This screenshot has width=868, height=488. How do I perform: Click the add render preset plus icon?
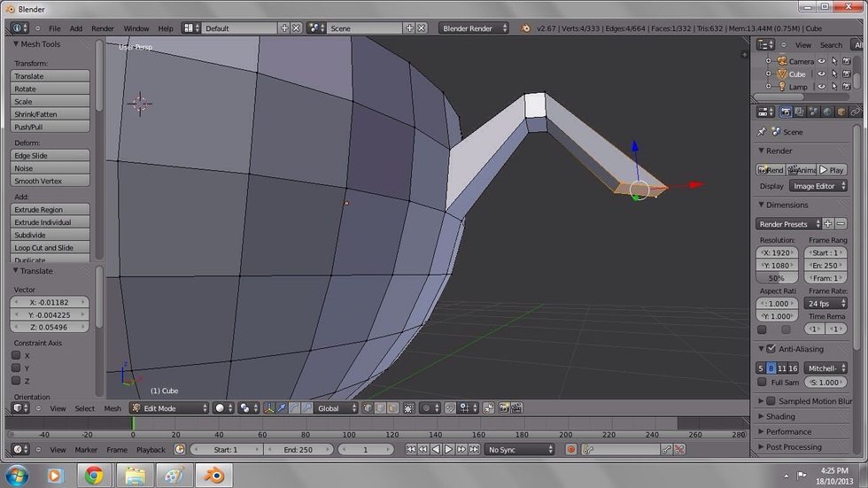[x=828, y=224]
